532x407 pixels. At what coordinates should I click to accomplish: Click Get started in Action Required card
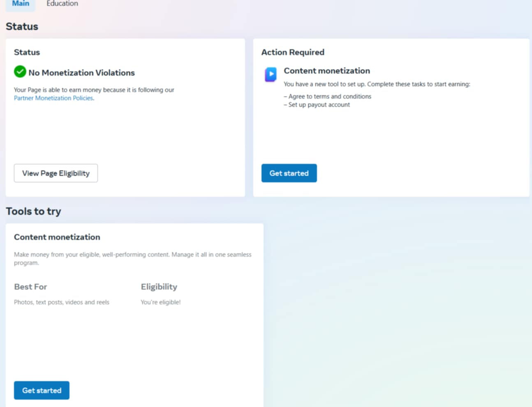point(289,173)
